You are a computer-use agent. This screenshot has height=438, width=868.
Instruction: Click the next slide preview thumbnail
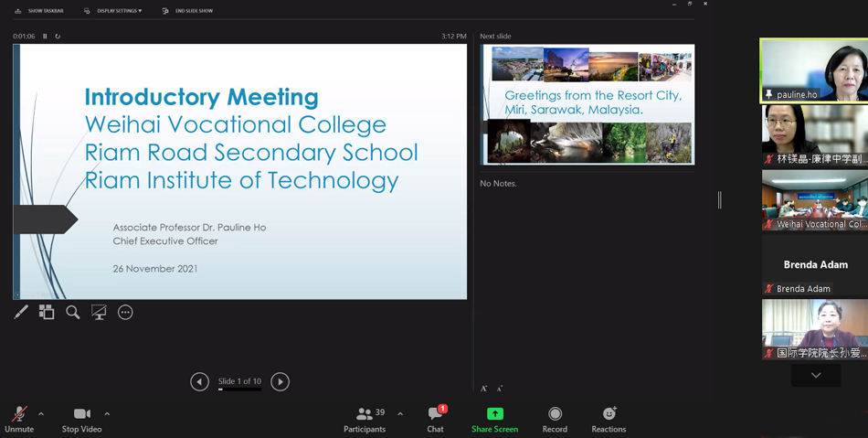(587, 104)
